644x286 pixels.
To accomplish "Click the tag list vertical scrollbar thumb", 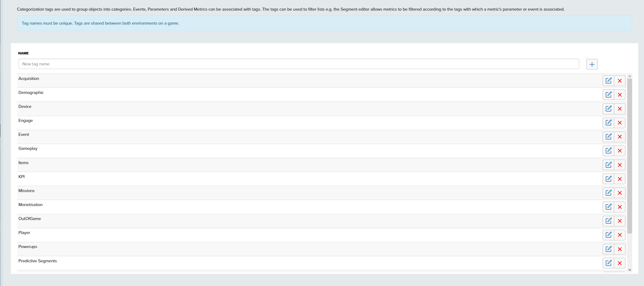I will point(630,156).
